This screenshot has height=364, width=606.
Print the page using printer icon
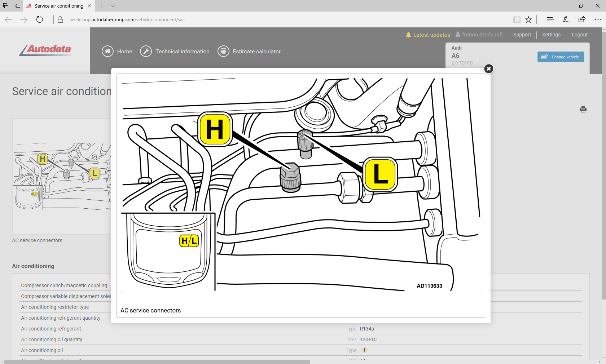point(583,109)
